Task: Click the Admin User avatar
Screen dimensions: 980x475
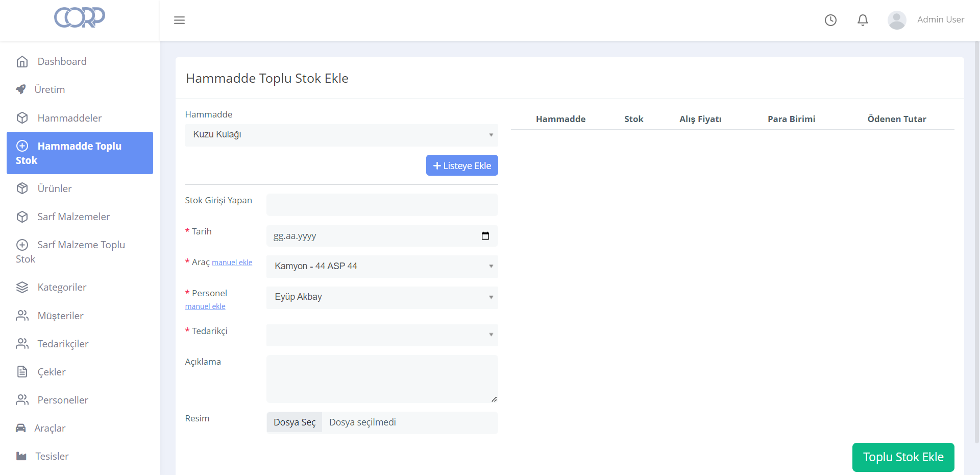Action: [896, 20]
